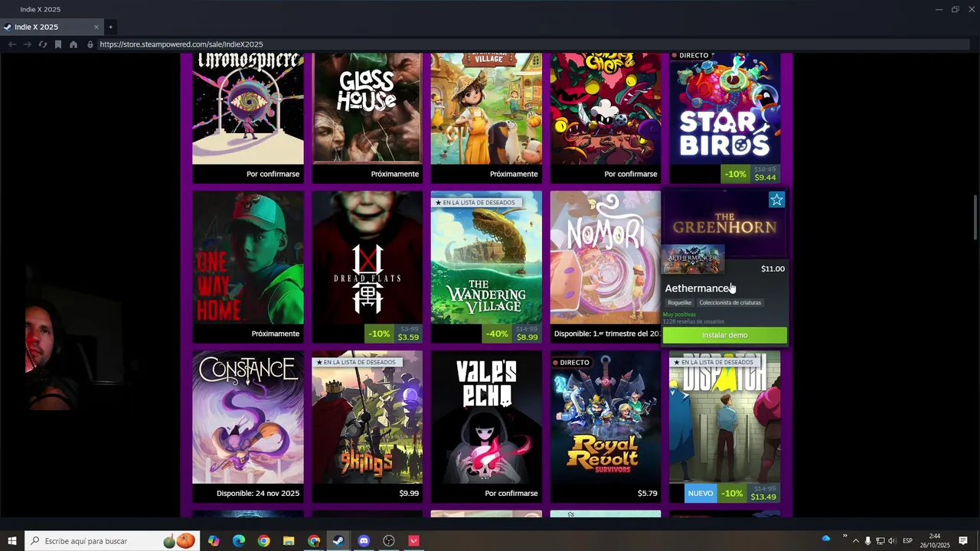Focus the Windows taskbar search box
Image resolution: width=980 pixels, height=551 pixels.
(x=112, y=541)
